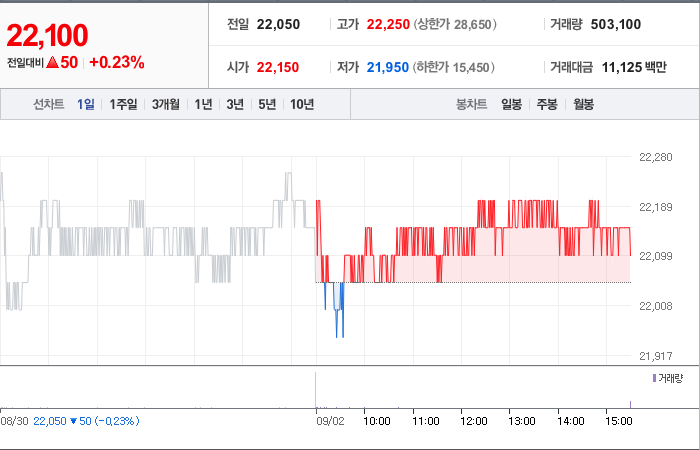Click the current price 22,100
The image size is (700, 450).
pyautogui.click(x=47, y=35)
